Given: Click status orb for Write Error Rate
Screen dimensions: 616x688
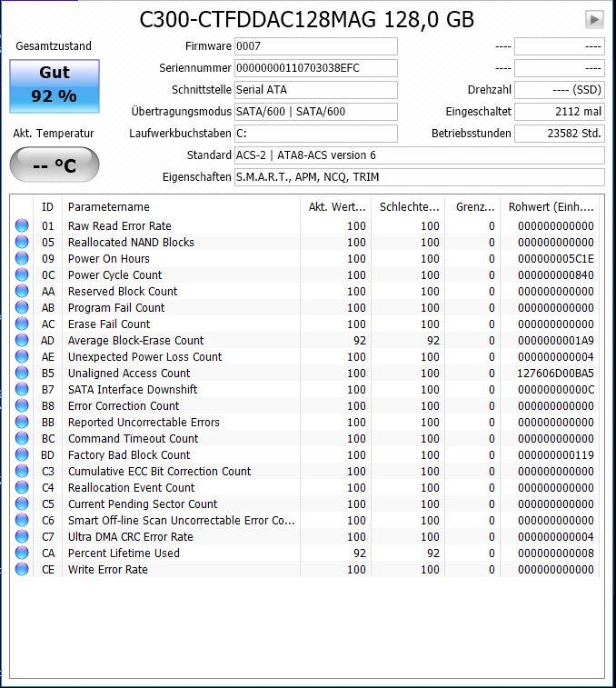Looking at the screenshot, I should tap(22, 569).
